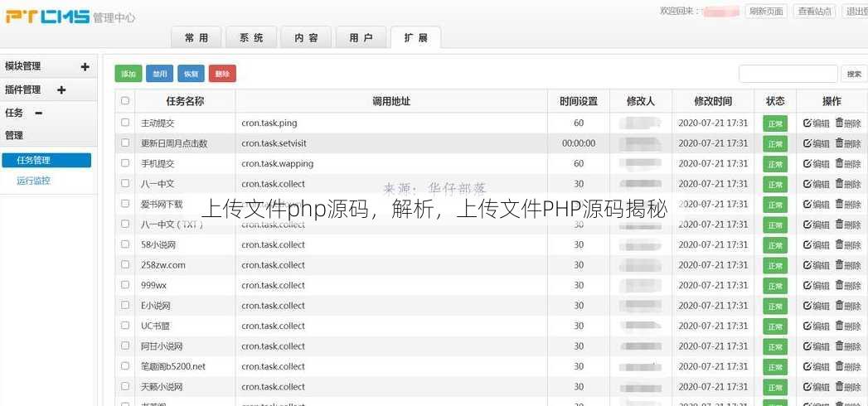868x406 pixels.
Task: Edit the 天籁小说网 task
Action: [x=816, y=387]
